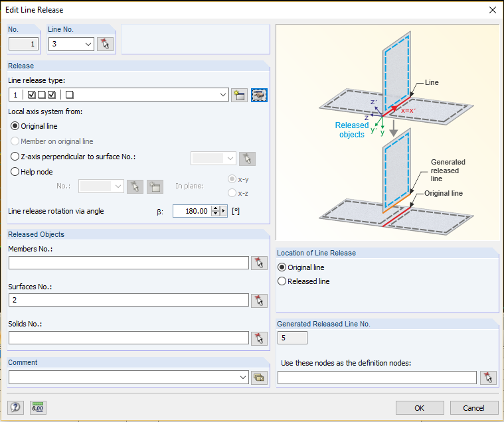
Task: Pick surface for Z-axis perpendicular option
Action: (247, 159)
